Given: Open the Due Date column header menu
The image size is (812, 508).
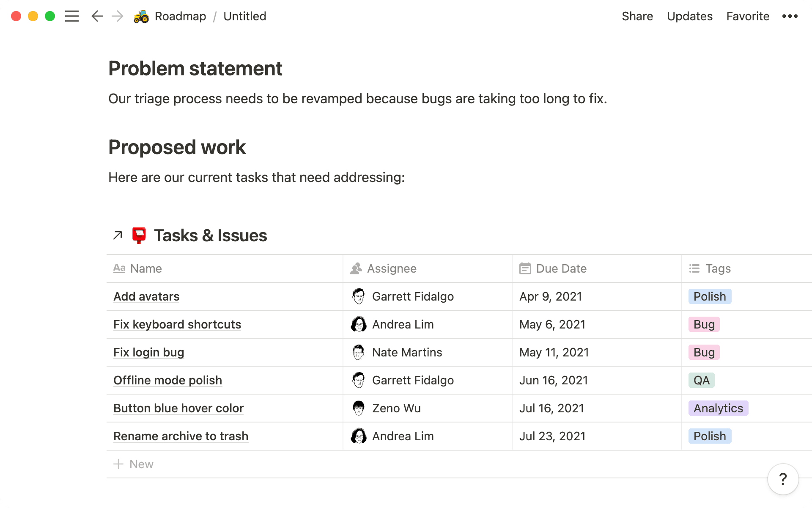Looking at the screenshot, I should (561, 268).
